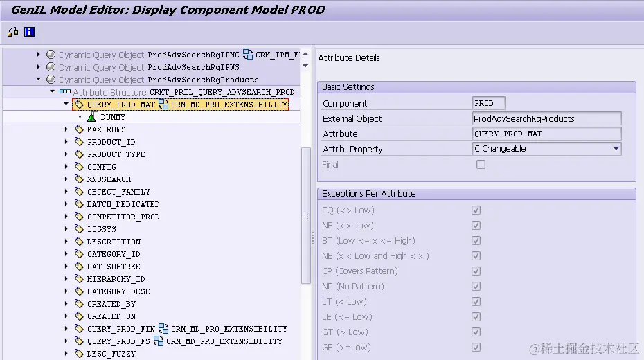Click the tree vertical scrollbar thumb
The height and width of the screenshot is (360, 644).
306,215
